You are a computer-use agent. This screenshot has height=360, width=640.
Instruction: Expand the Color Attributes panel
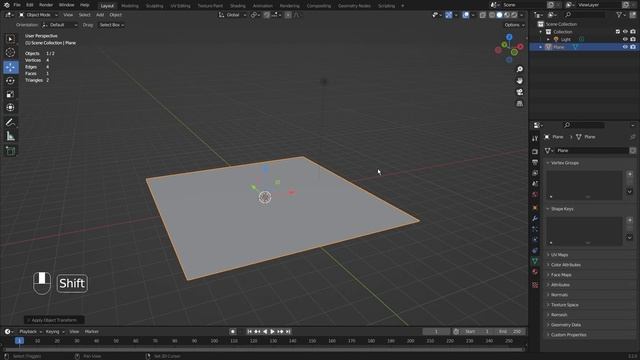coord(590,265)
